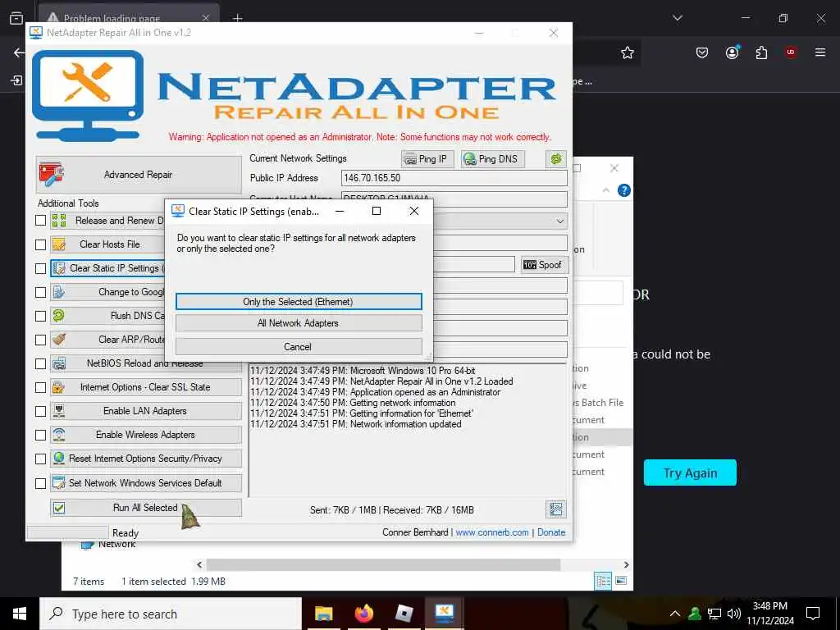Open the Donate link
840x630 pixels.
(551, 532)
